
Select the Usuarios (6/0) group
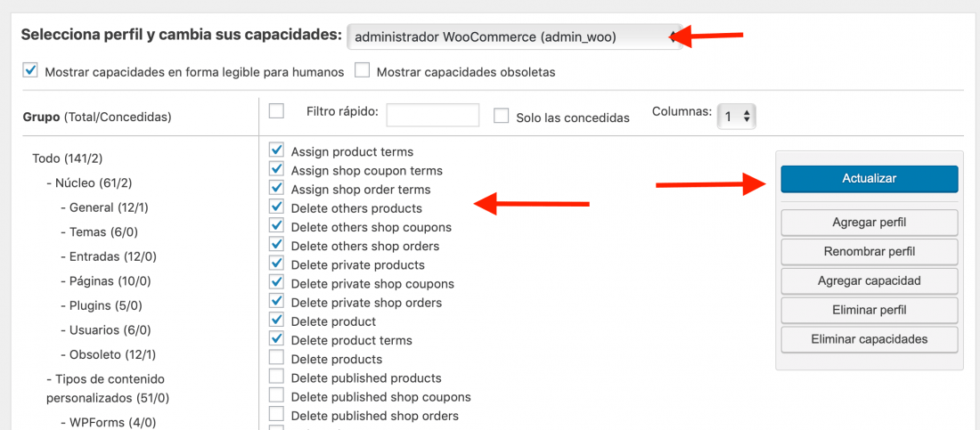106,330
